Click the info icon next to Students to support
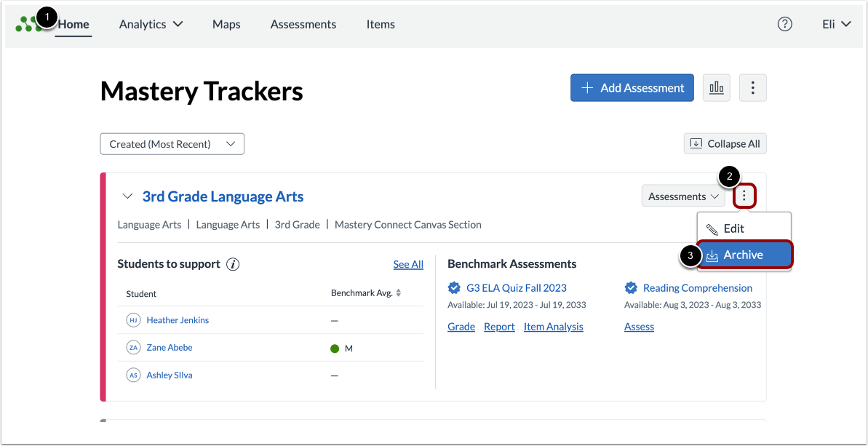Screen dimensions: 868x446 pyautogui.click(x=232, y=264)
